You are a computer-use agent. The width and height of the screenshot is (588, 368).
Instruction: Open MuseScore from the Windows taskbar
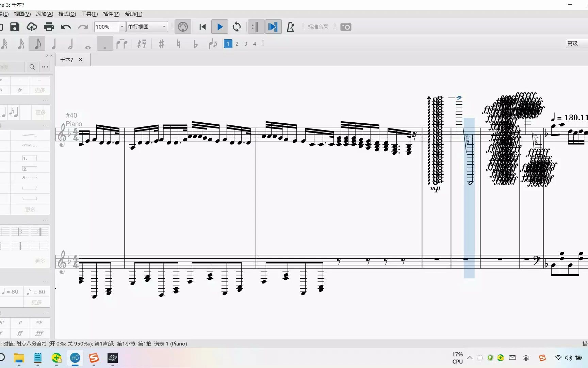pos(75,358)
